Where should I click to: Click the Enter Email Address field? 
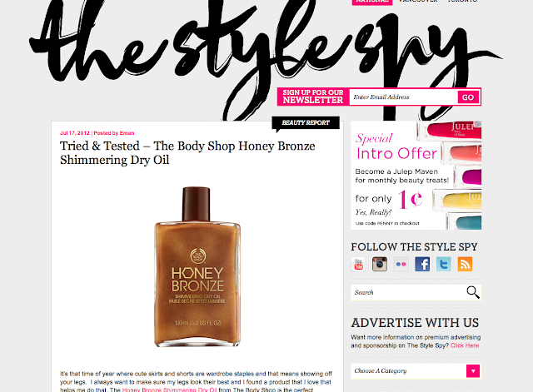click(x=403, y=97)
